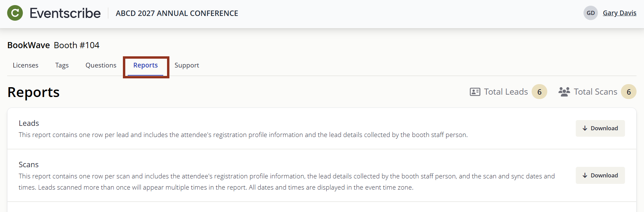Screen dimensions: 644x212
Task: Click the GD avatar circle
Action: (590, 13)
